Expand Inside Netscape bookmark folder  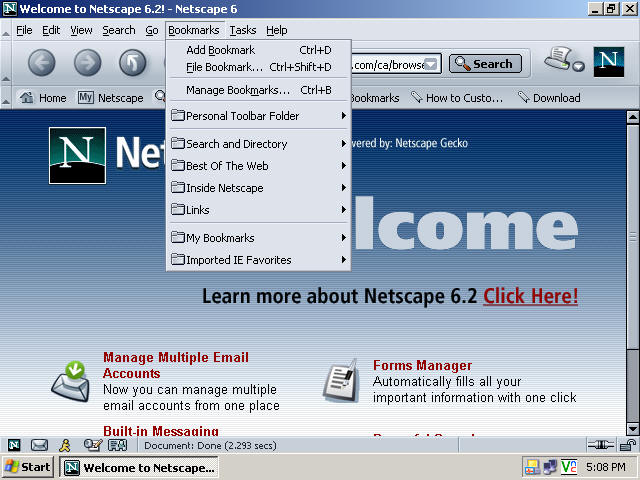click(x=259, y=188)
